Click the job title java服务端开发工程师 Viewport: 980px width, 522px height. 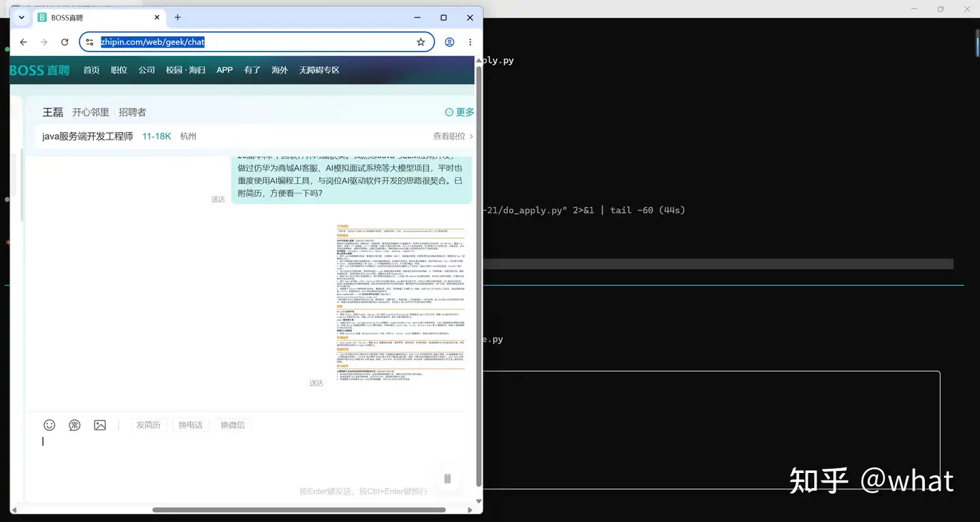88,136
